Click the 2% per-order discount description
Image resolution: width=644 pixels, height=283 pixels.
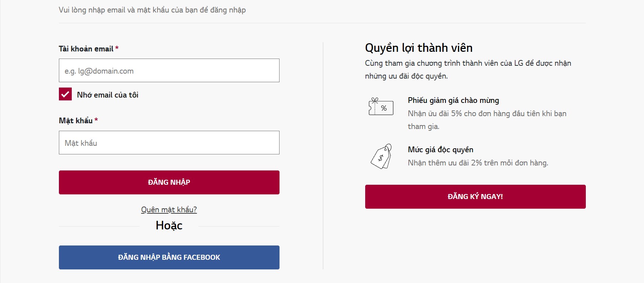[x=478, y=163]
